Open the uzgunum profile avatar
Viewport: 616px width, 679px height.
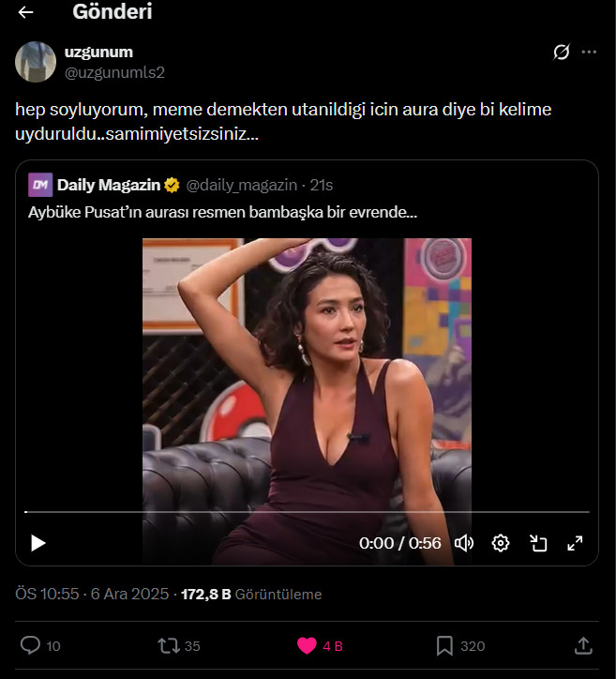[35, 61]
